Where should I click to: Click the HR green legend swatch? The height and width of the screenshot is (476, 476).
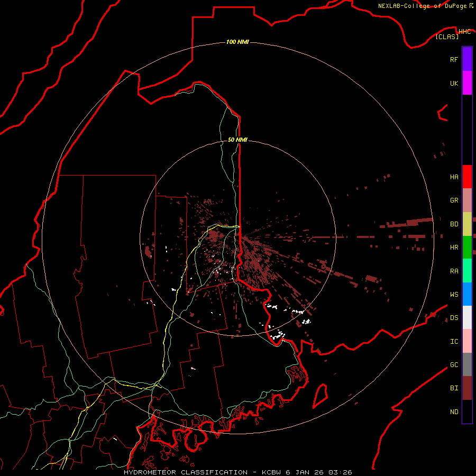click(x=467, y=248)
